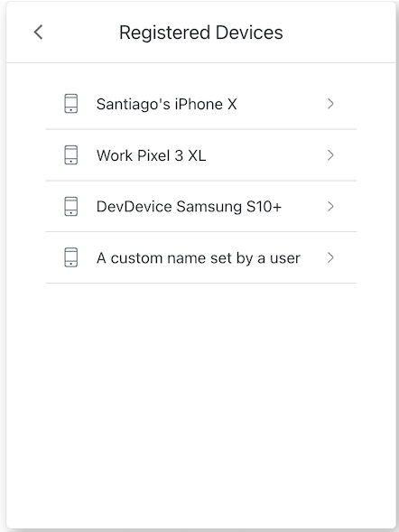The height and width of the screenshot is (532, 399).
Task: Click divider line under DevDevice Samsung S10+ row
Action: tap(201, 232)
